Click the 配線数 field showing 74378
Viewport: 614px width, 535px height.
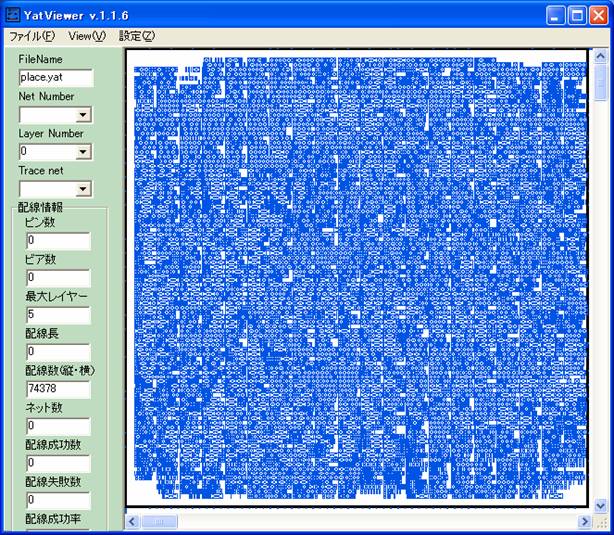pos(58,389)
